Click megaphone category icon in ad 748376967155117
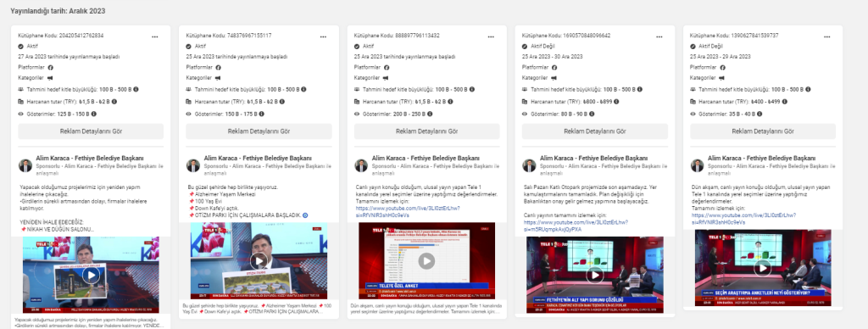The height and width of the screenshot is (329, 868). (x=218, y=78)
